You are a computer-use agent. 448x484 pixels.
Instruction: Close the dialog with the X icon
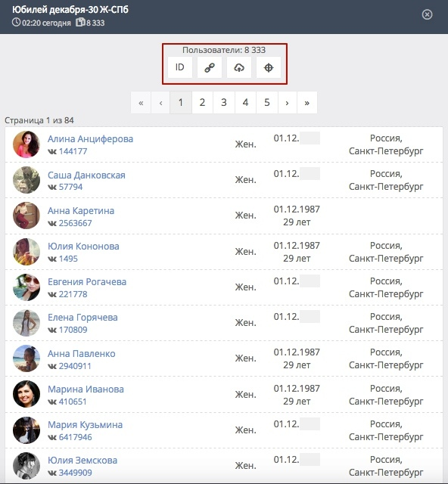(427, 14)
